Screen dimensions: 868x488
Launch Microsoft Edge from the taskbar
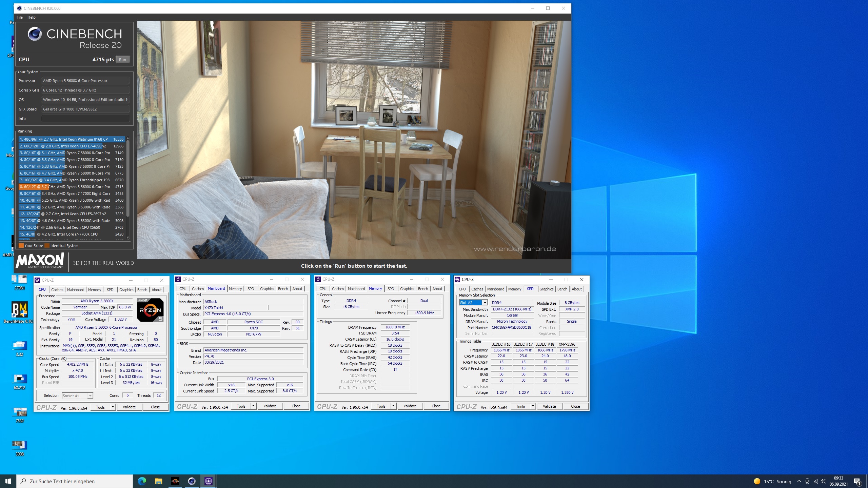click(142, 481)
